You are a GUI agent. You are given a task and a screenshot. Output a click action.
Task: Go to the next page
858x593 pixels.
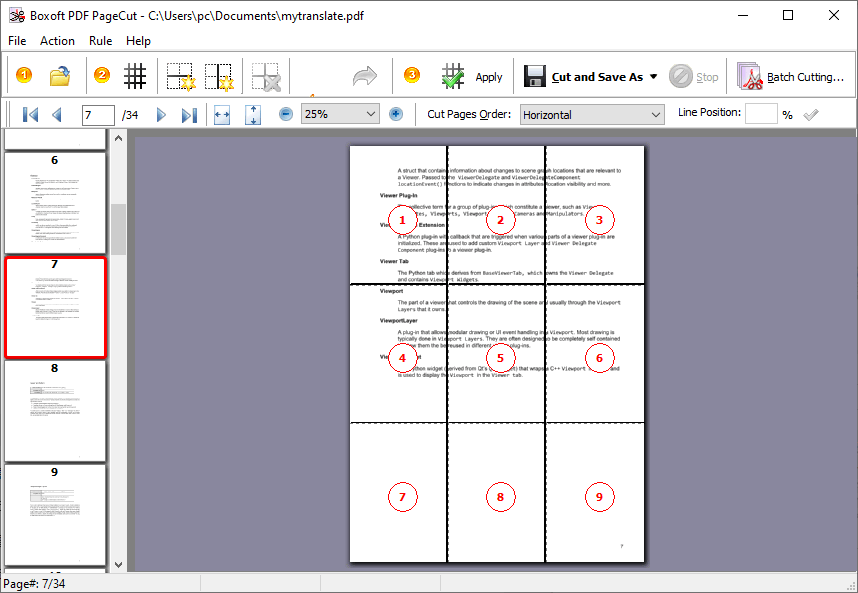(161, 115)
